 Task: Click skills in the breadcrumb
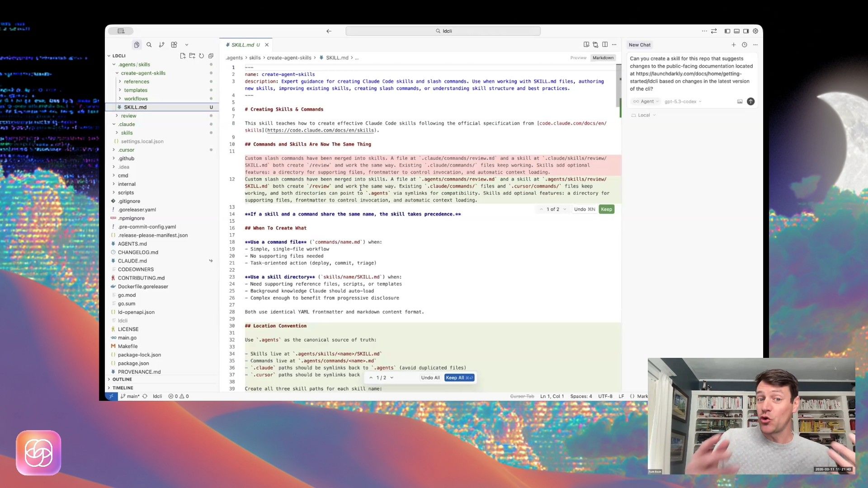(x=255, y=58)
